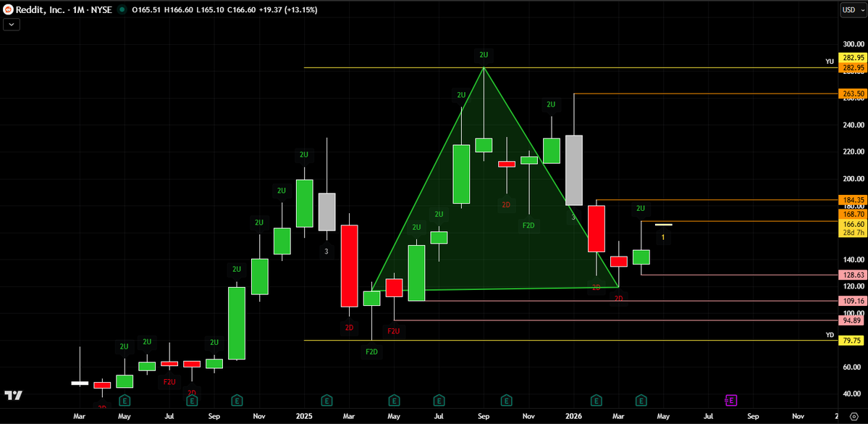Click the YD line label

[x=830, y=335]
